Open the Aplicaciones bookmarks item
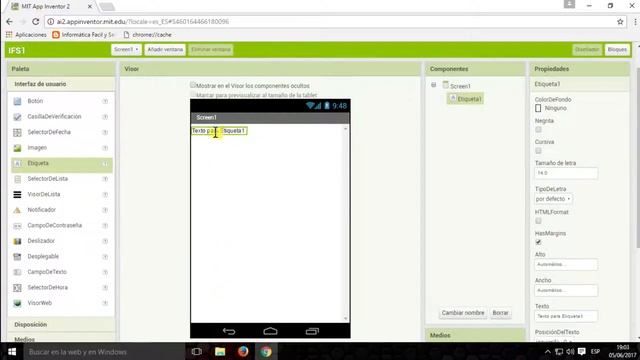This screenshot has height=360, width=640. 27,35
